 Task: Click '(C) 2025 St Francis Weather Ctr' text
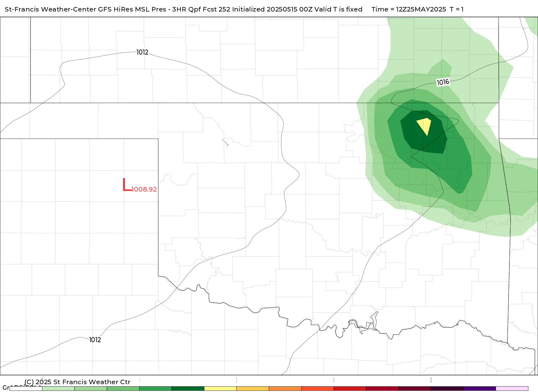pyautogui.click(x=77, y=382)
